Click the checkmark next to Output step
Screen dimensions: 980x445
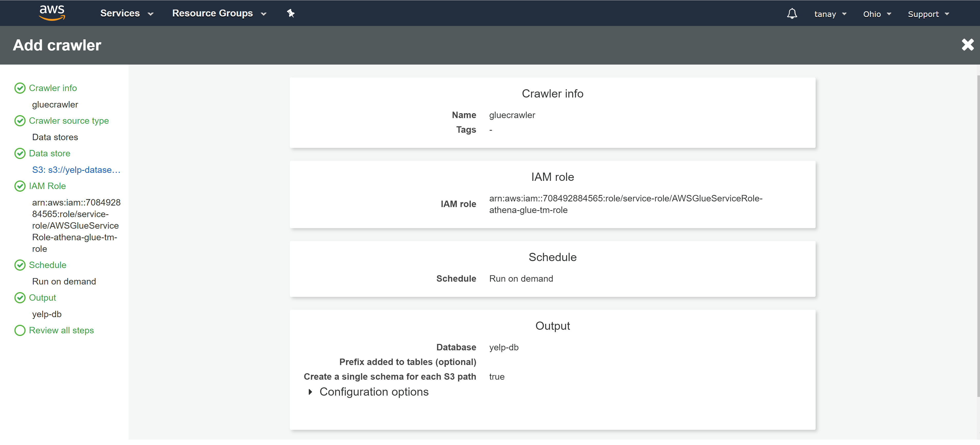(x=20, y=297)
